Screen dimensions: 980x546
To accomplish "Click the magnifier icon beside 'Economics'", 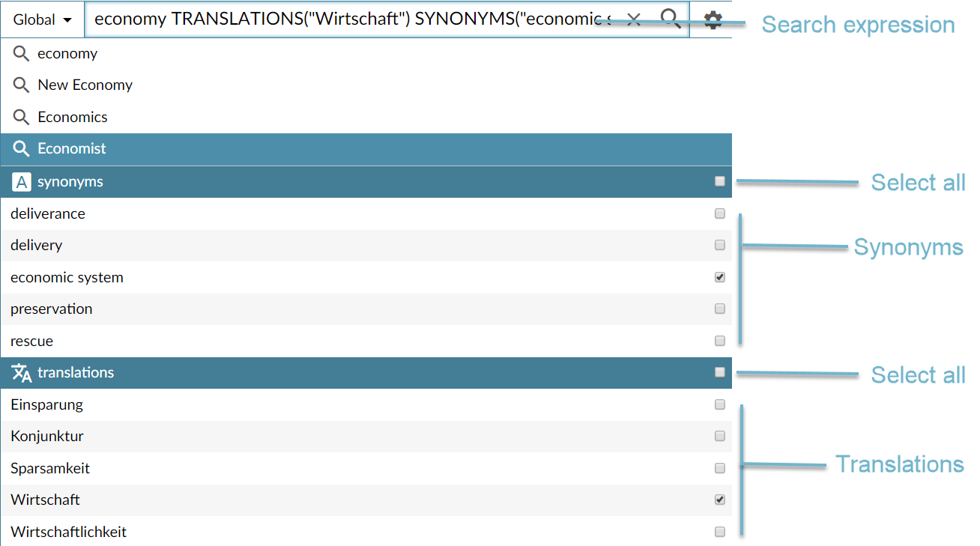I will pyautogui.click(x=22, y=118).
